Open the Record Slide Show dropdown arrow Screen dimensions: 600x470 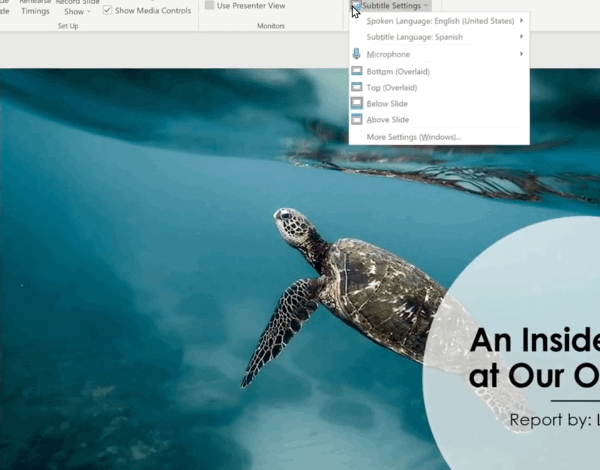pyautogui.click(x=89, y=11)
